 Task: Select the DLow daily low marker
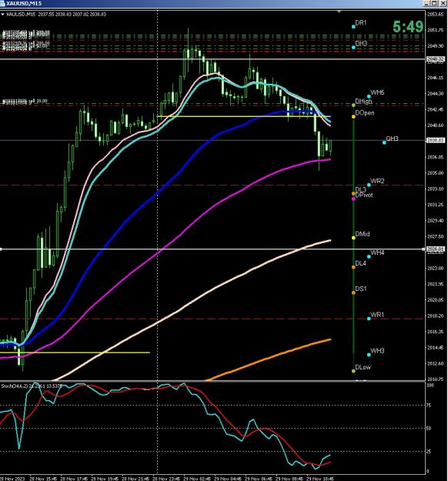353,371
